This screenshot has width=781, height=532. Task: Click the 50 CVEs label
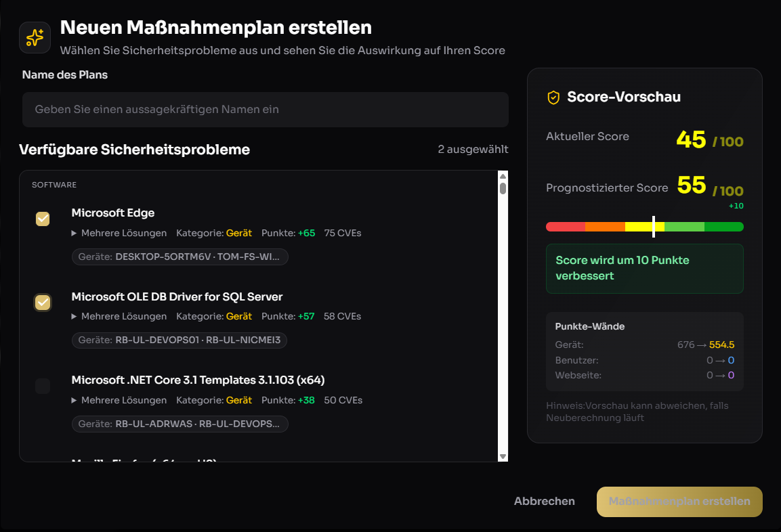343,400
